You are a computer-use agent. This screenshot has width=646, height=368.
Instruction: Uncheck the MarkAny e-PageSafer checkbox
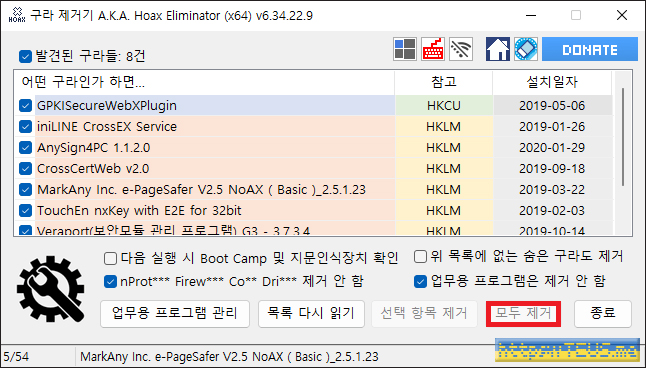(x=25, y=190)
